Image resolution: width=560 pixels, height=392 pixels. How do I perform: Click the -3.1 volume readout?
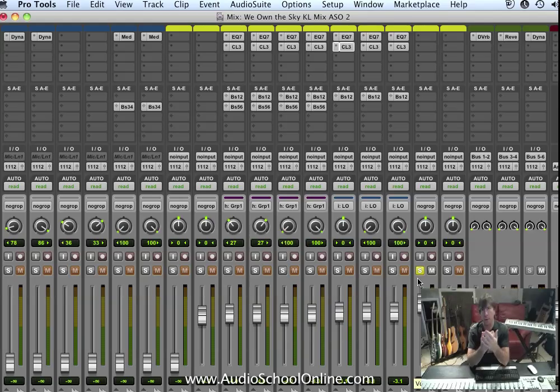click(x=398, y=381)
